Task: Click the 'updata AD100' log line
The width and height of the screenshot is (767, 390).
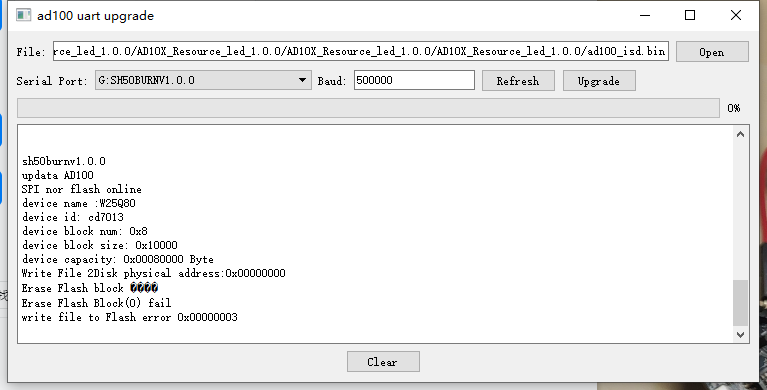Action: coord(58,175)
